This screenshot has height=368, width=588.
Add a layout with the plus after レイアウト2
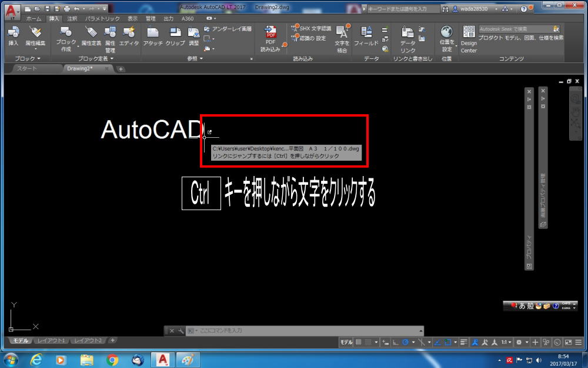(x=112, y=340)
